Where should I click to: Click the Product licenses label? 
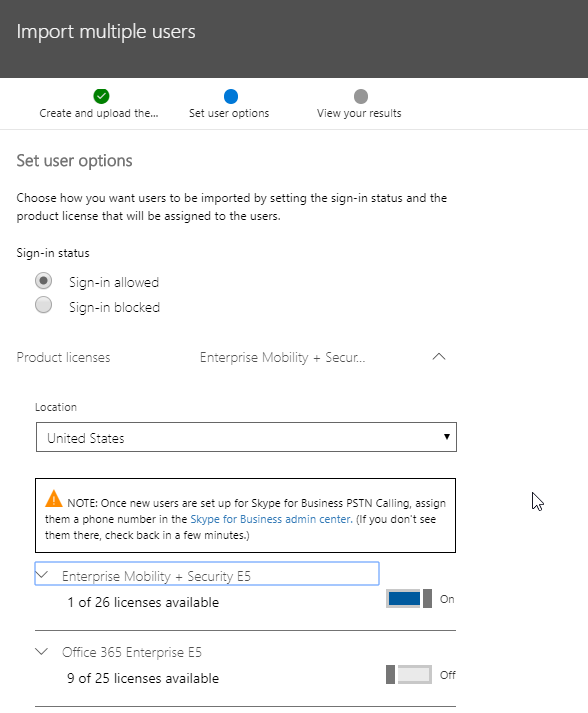(x=63, y=357)
